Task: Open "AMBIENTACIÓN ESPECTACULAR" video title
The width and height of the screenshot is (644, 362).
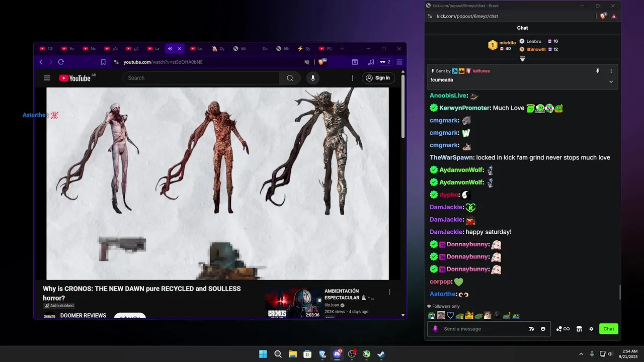Action: point(349,294)
